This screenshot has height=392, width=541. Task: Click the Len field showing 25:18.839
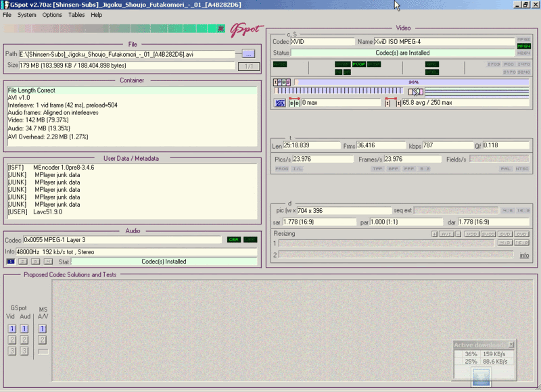point(312,145)
